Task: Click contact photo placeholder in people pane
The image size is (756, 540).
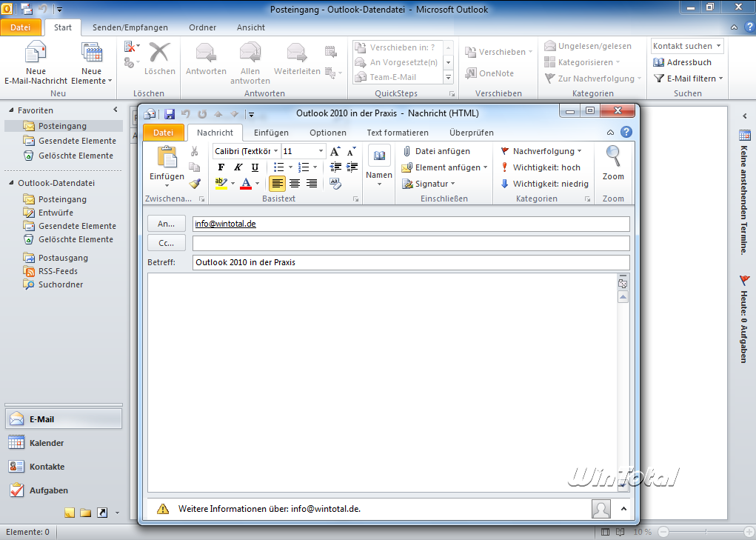Action: pos(601,509)
